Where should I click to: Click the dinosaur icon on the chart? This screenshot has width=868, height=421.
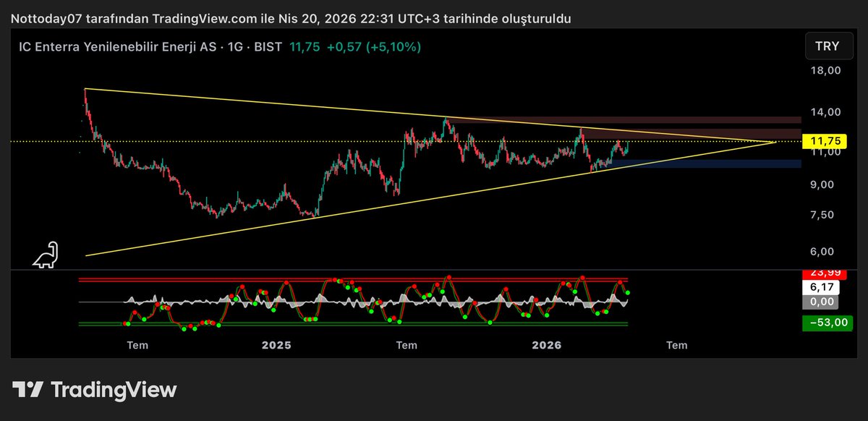coord(46,255)
